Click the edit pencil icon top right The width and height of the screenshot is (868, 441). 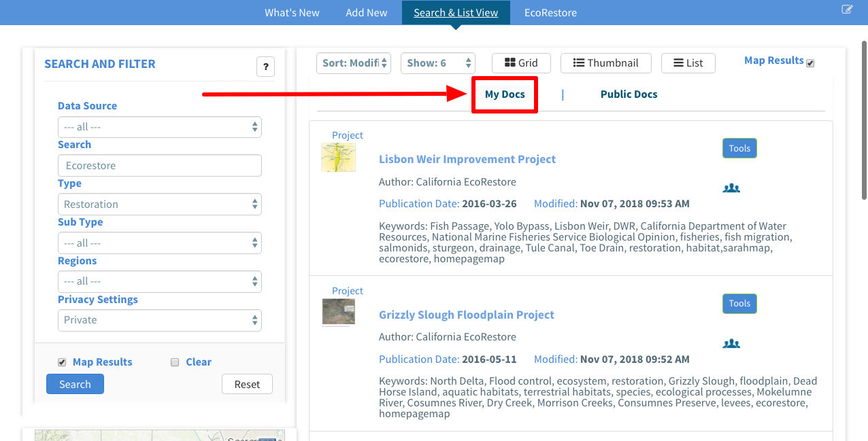point(847,10)
